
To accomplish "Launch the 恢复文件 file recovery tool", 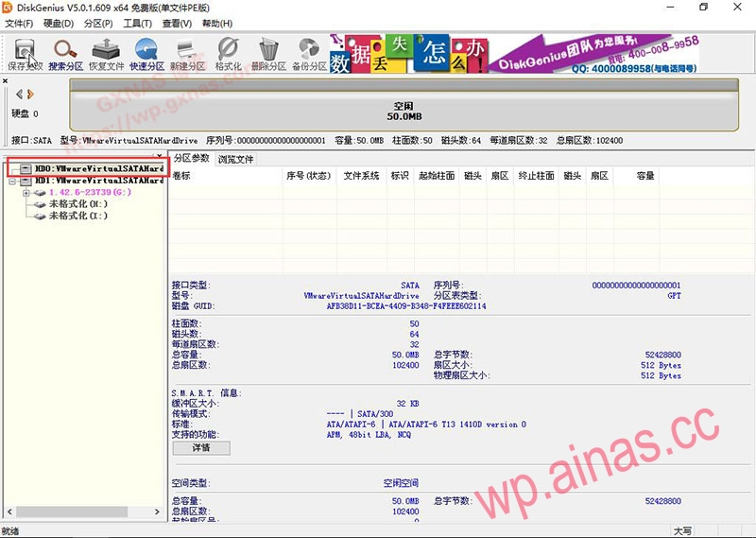I will coord(106,54).
